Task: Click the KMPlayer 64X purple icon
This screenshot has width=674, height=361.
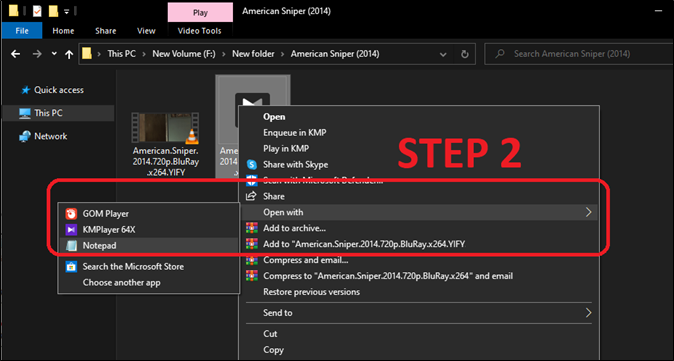Action: pyautogui.click(x=70, y=230)
